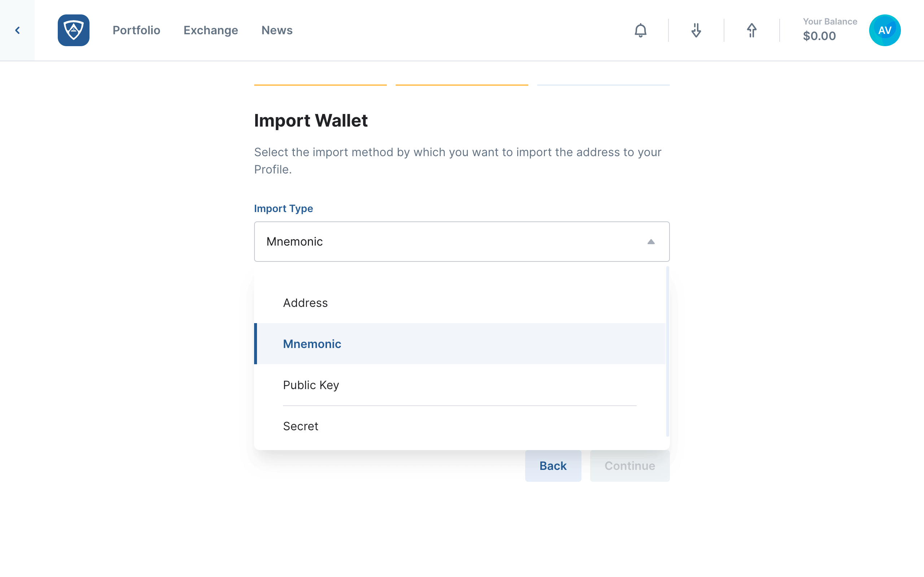
Task: Click the Back button
Action: click(553, 466)
